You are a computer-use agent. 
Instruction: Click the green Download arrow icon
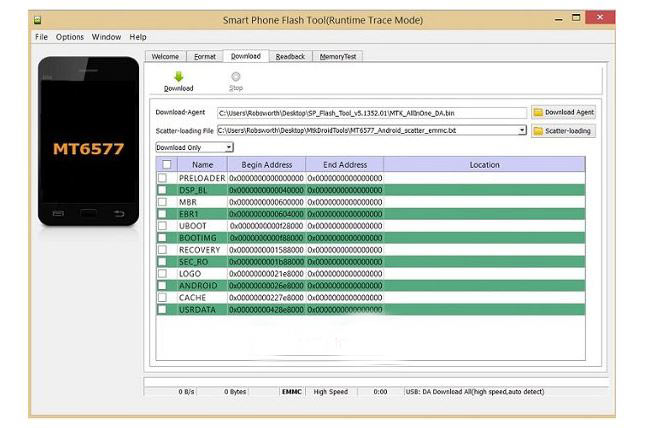pos(178,76)
